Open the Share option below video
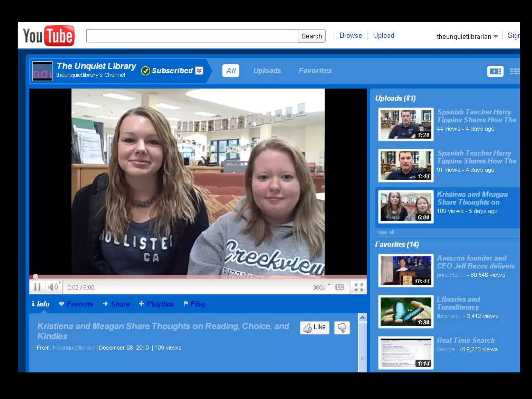This screenshot has width=532, height=399. pyautogui.click(x=120, y=304)
